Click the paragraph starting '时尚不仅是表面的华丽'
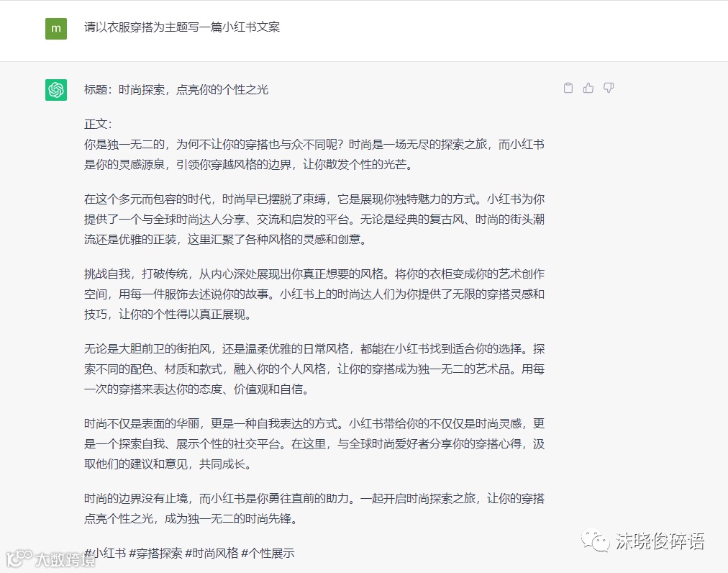Viewport: 728px width, 573px height. coord(314,443)
